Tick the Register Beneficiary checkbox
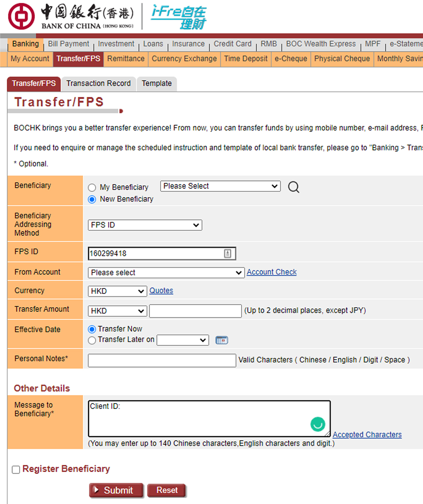Viewport: 423px width, 504px height. [x=16, y=470]
